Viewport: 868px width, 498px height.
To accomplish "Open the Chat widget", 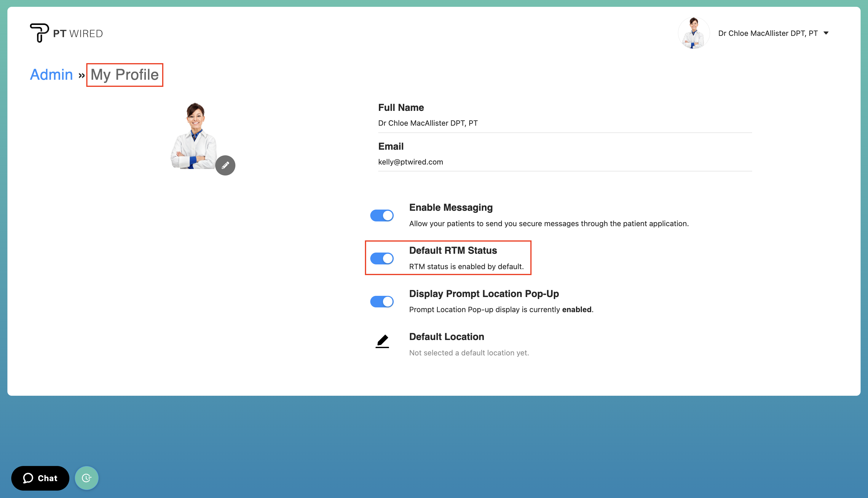I will (40, 478).
